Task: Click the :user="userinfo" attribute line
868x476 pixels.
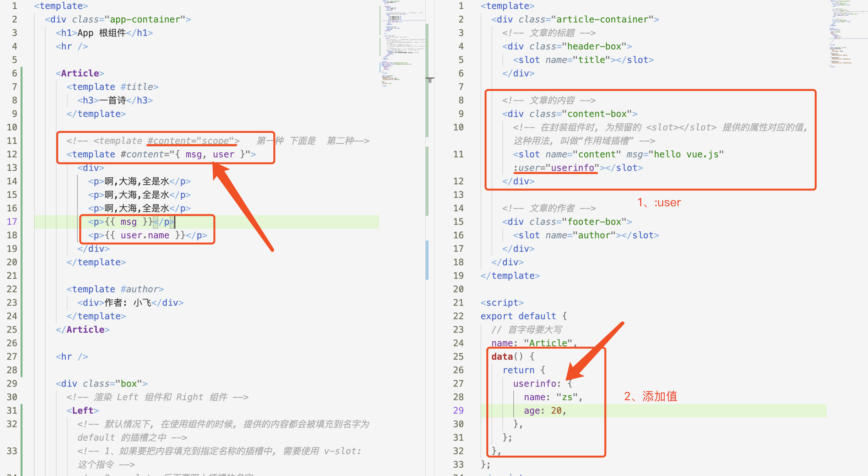Action: pyautogui.click(x=578, y=168)
